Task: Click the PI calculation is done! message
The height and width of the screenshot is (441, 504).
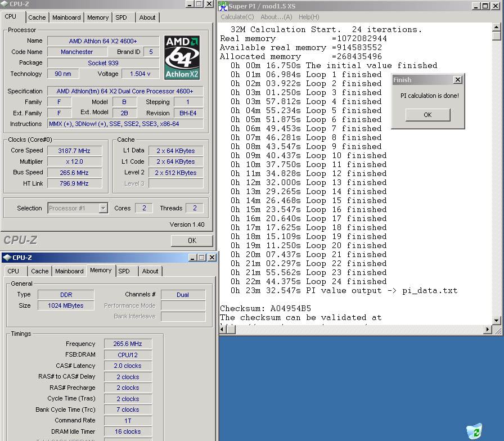Action: [x=429, y=96]
